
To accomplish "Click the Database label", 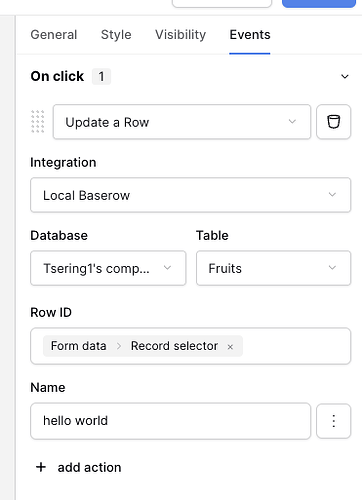I will 59,235.
